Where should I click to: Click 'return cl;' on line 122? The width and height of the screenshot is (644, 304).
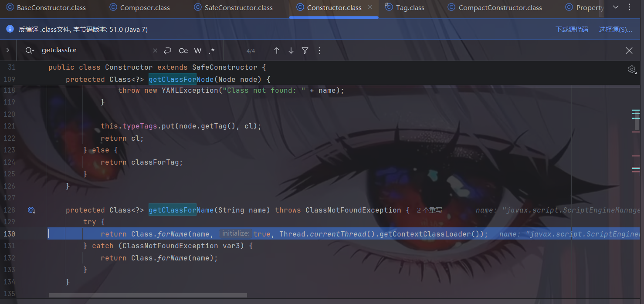click(122, 138)
